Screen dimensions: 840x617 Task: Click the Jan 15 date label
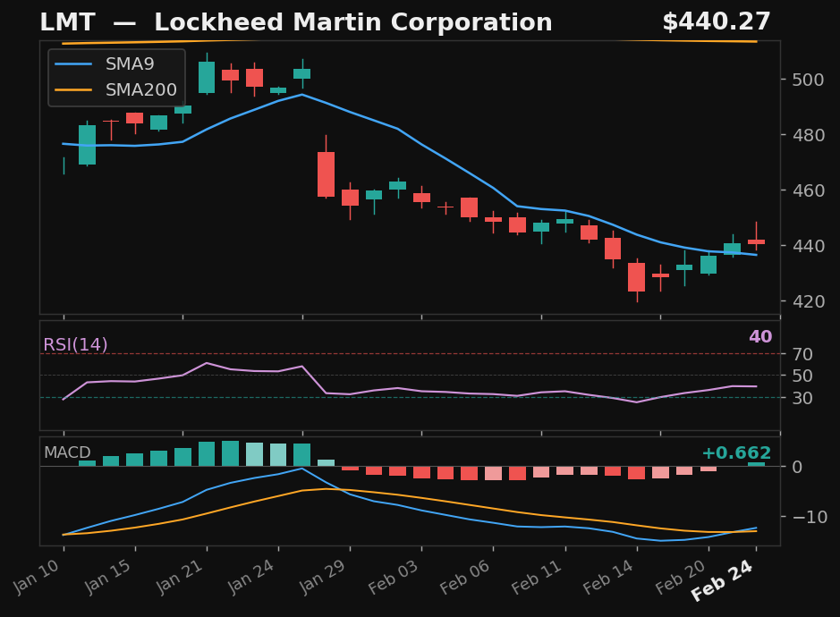[x=108, y=577]
